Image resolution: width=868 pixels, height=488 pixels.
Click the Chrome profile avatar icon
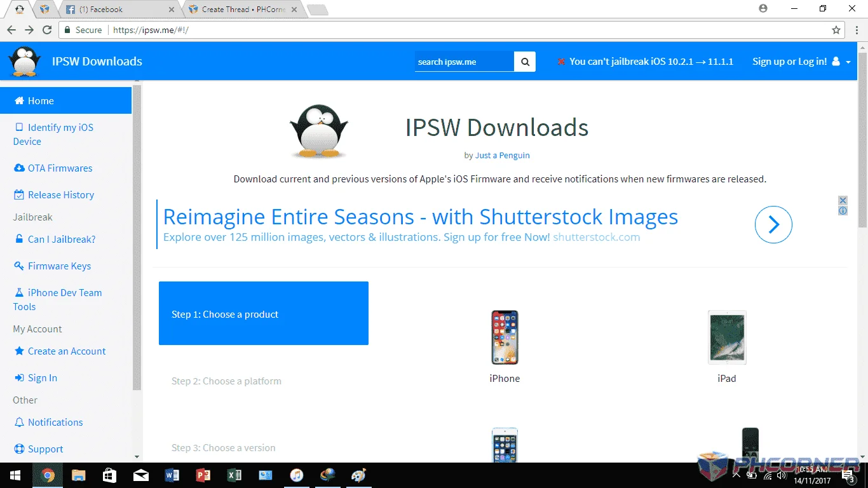pos(763,8)
